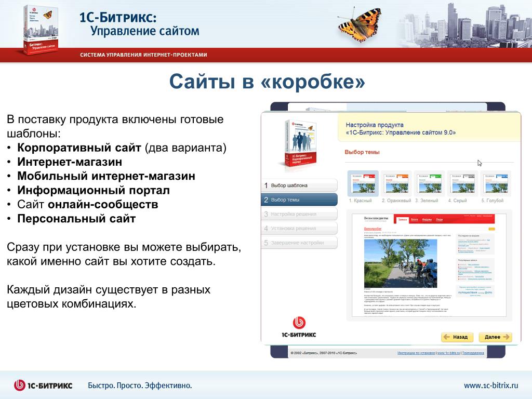Click the template preview image
The width and height of the screenshot is (532, 399).
click(x=429, y=265)
